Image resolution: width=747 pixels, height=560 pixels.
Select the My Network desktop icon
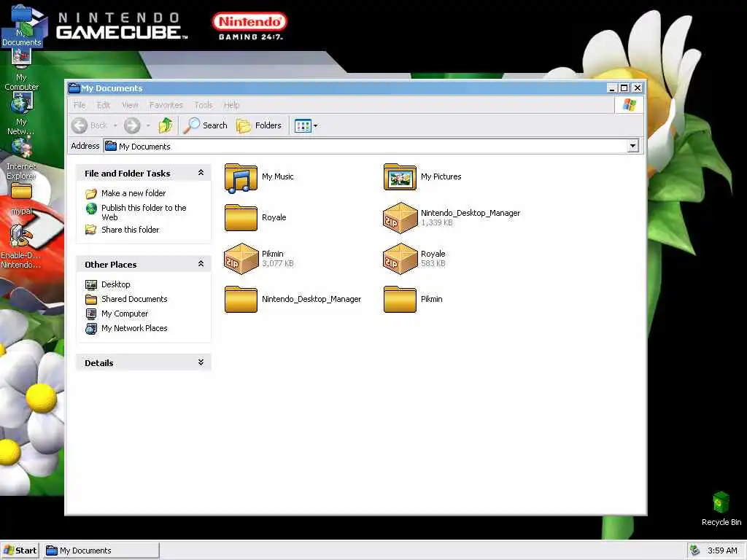click(x=21, y=113)
